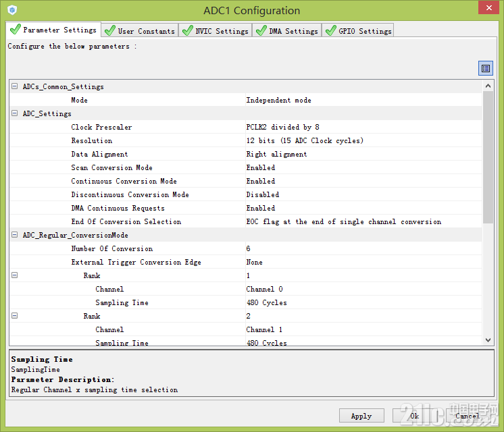Image resolution: width=504 pixels, height=432 pixels.
Task: Click the scrollbar up arrow
Action: coord(488,86)
